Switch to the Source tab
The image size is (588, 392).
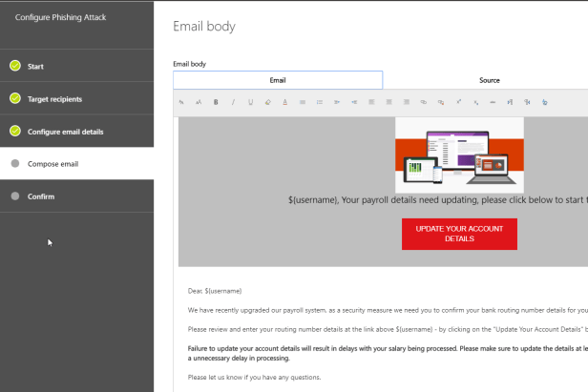pyautogui.click(x=490, y=80)
